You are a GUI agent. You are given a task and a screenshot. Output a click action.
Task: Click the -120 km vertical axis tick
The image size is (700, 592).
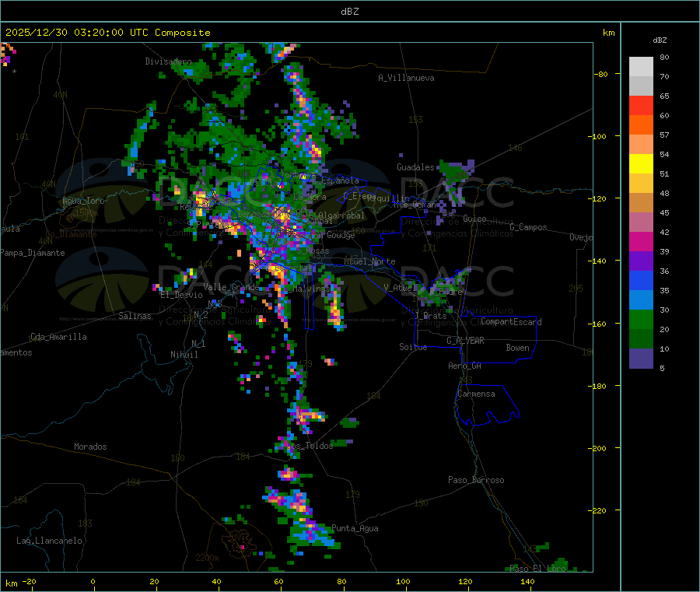pos(599,198)
